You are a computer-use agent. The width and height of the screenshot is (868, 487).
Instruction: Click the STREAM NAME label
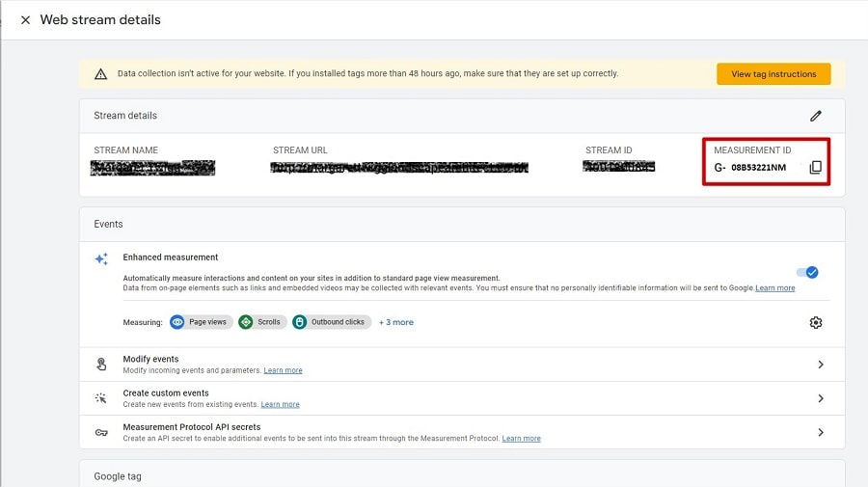click(125, 150)
